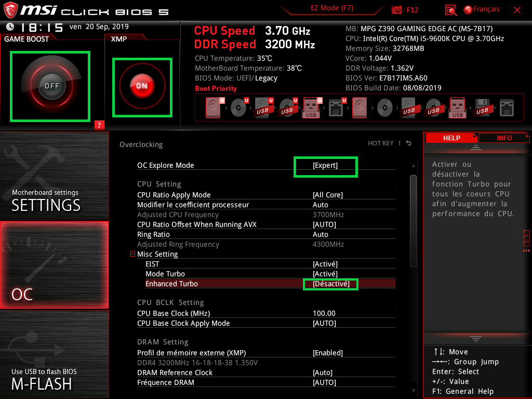Click help panel bottom grip handle
Screen dimensions: 532x399
[476, 338]
